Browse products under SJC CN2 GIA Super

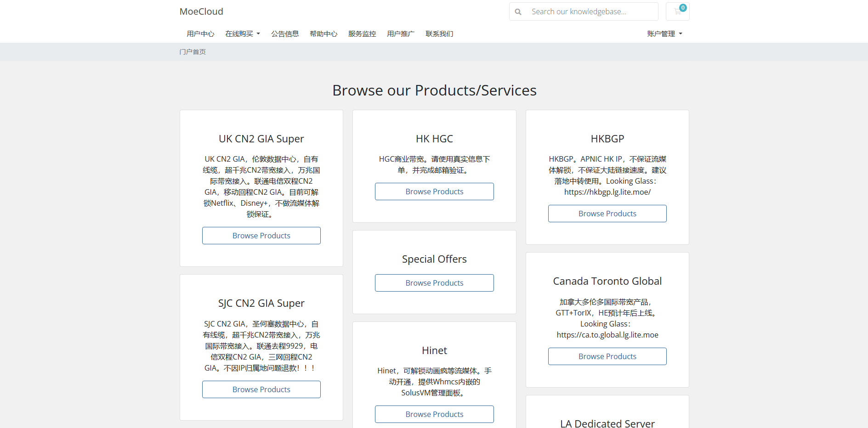261,389
